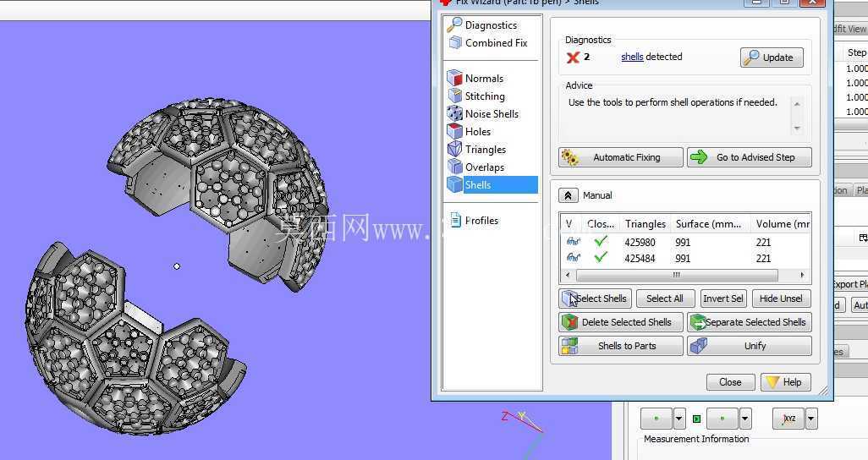Sort by Surface column header
Screen dimensions: 868x460
click(711, 223)
